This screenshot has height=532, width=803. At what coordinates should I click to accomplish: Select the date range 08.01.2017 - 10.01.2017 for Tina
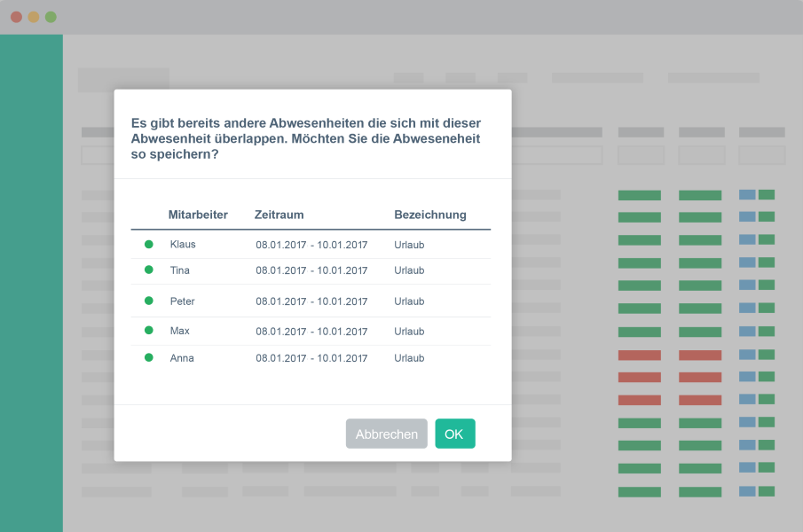point(311,270)
